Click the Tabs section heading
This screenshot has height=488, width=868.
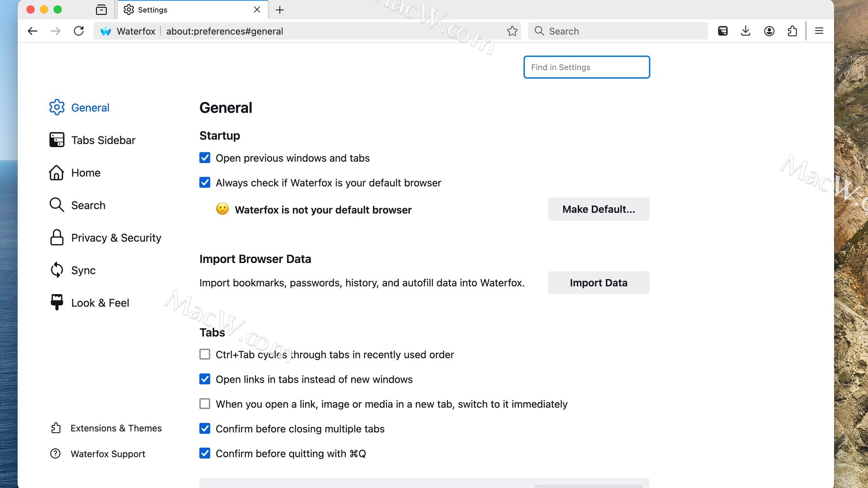212,333
